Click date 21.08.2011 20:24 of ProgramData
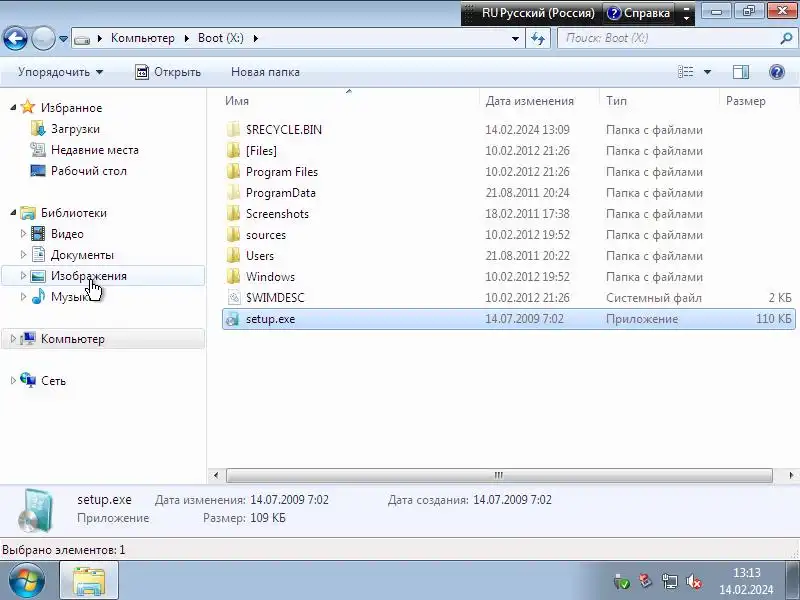Image resolution: width=800 pixels, height=600 pixels. click(x=527, y=192)
